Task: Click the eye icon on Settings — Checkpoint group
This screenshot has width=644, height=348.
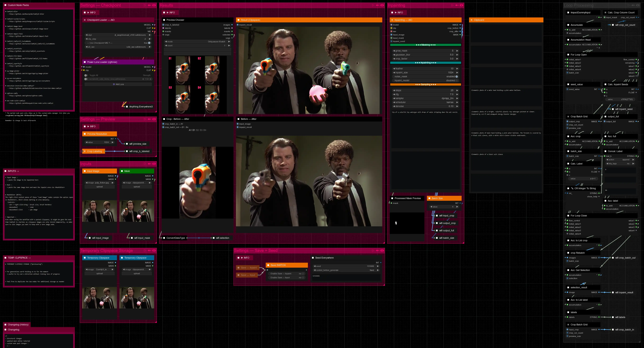Action: point(154,5)
